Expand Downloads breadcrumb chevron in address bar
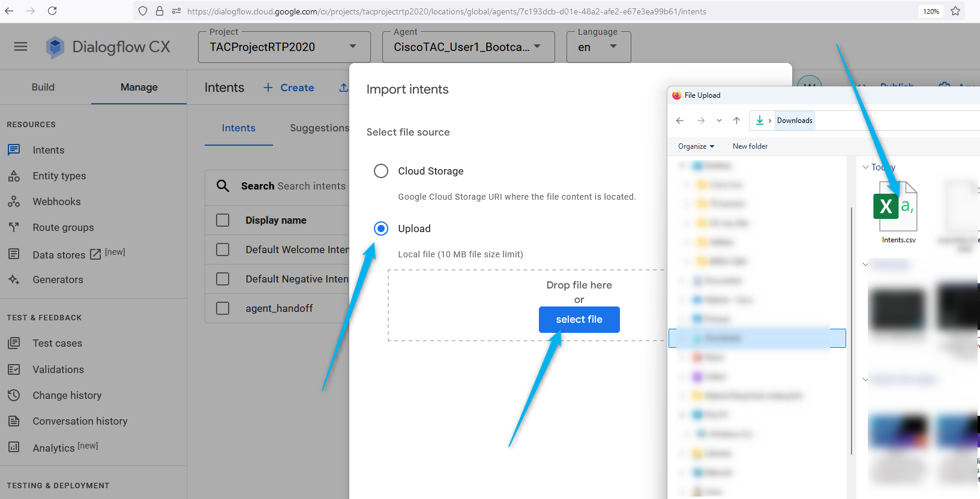The width and height of the screenshot is (980, 499). coord(770,121)
